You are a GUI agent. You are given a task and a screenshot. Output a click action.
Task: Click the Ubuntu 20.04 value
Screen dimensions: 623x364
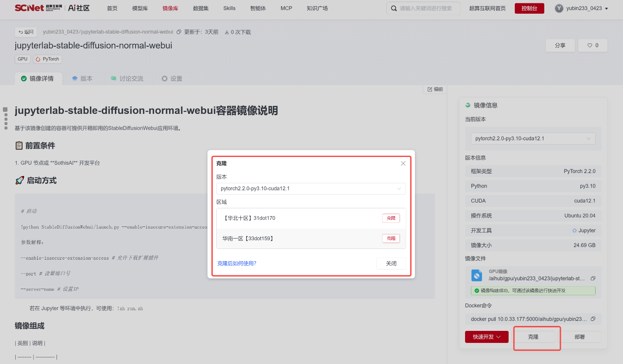coord(579,216)
